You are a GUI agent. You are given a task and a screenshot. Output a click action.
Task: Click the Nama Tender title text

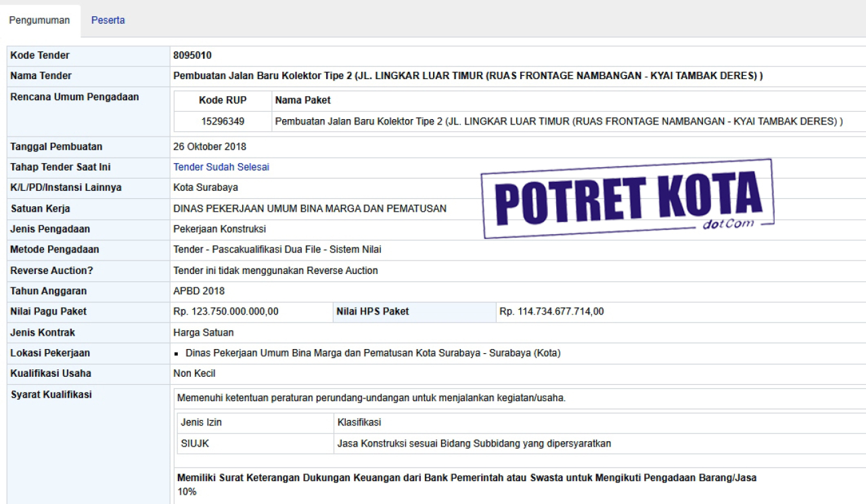tap(468, 76)
